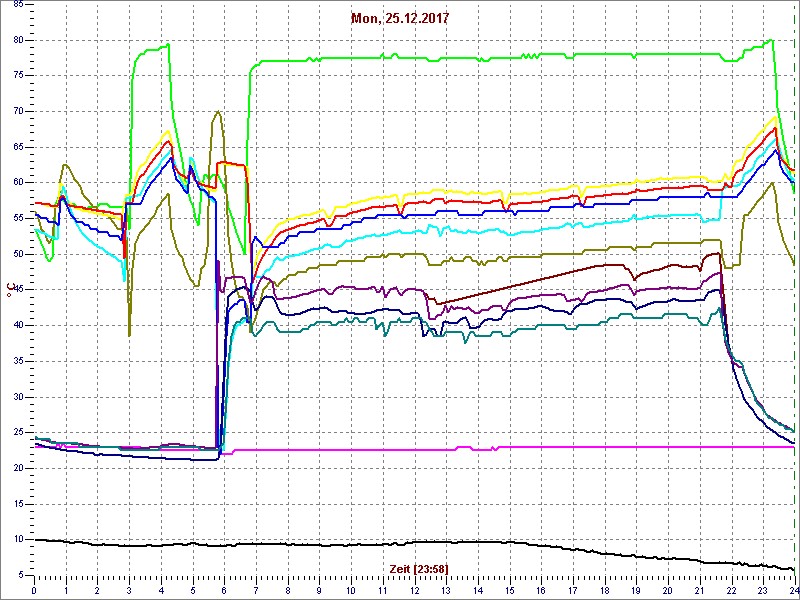Click hour "6" on the time axis
This screenshot has height=600, width=800.
pyautogui.click(x=224, y=590)
